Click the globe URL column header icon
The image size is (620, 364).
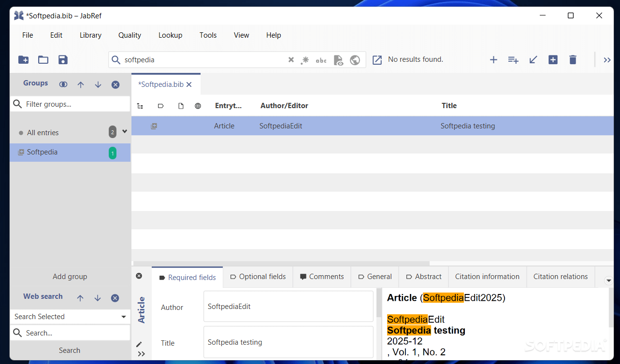point(198,106)
